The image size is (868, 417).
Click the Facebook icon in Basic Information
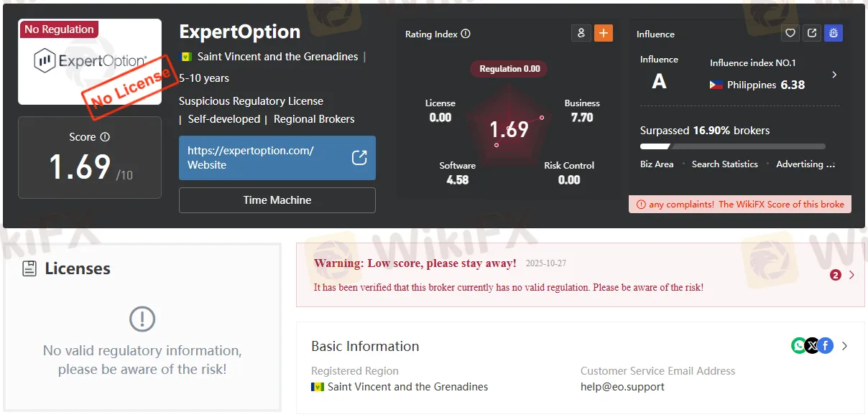(826, 346)
